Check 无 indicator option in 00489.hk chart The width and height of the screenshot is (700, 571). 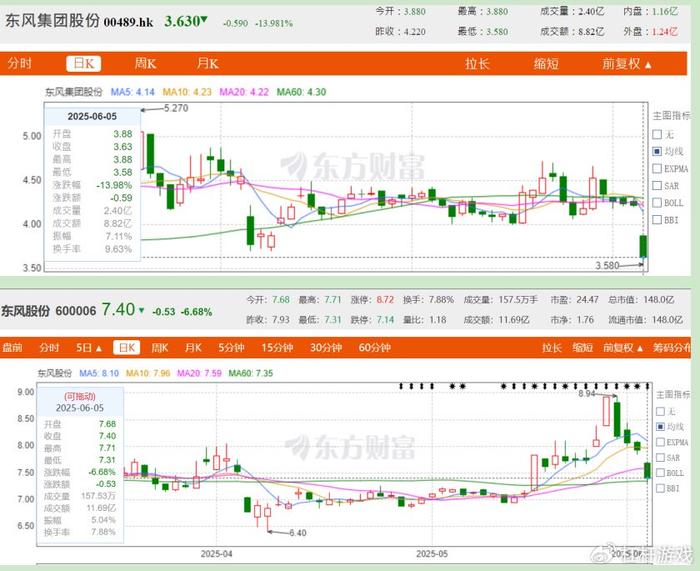click(657, 134)
